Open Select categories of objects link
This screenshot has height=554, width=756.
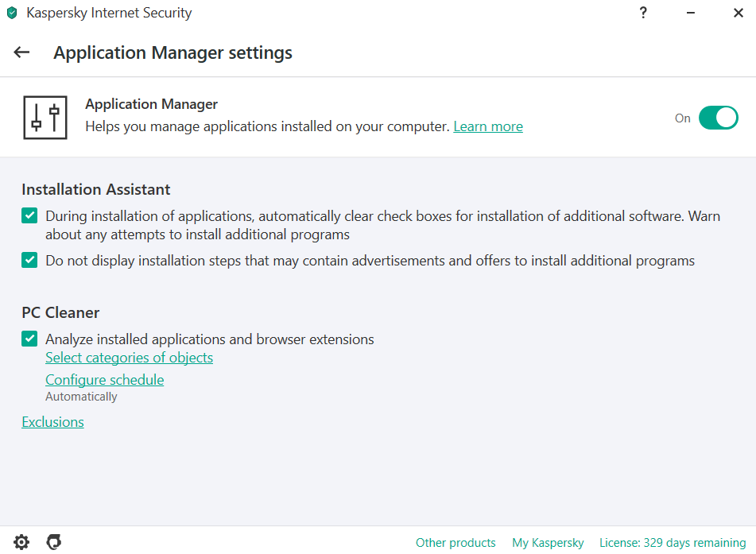point(129,358)
